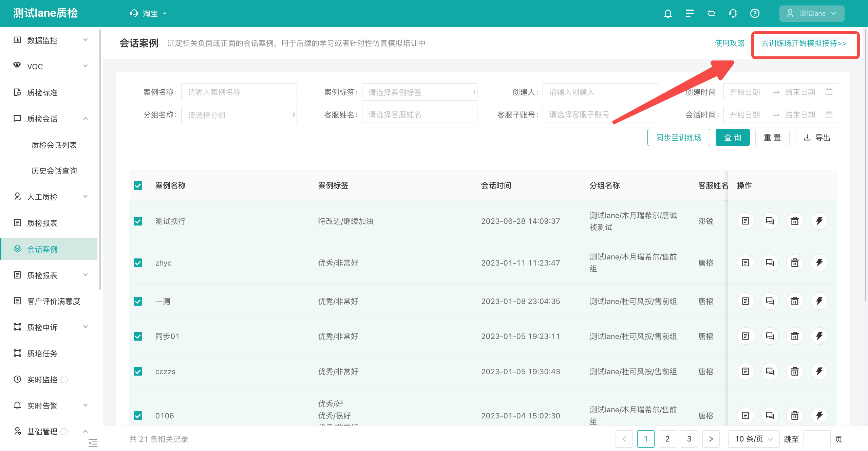Uncheck the 一测 row checkbox

[x=138, y=301]
